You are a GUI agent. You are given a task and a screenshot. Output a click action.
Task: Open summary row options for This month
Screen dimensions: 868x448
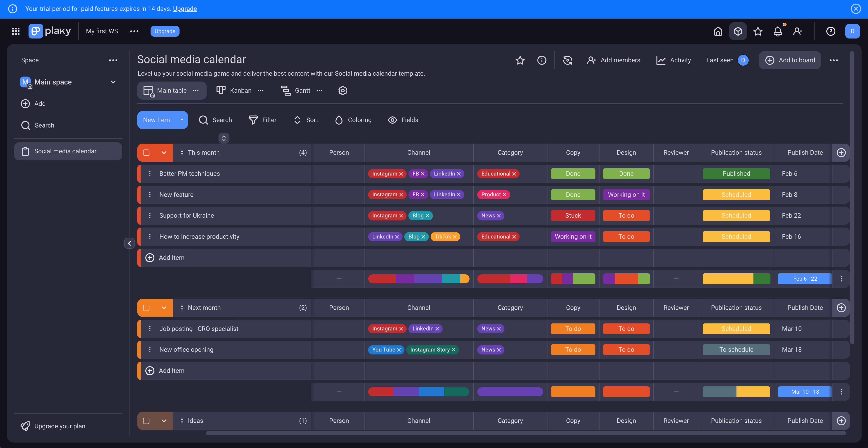[x=841, y=278]
